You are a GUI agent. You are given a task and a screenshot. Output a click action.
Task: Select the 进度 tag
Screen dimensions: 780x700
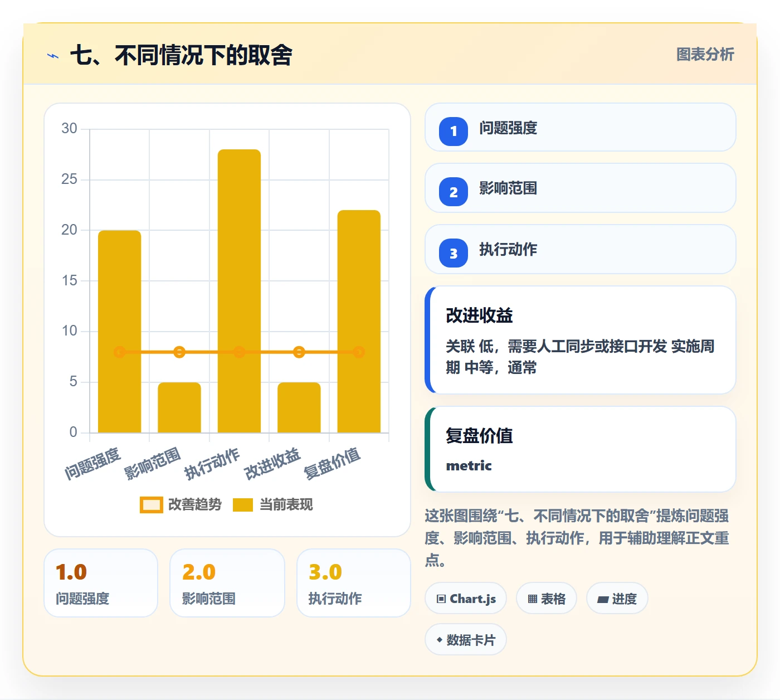pos(617,599)
